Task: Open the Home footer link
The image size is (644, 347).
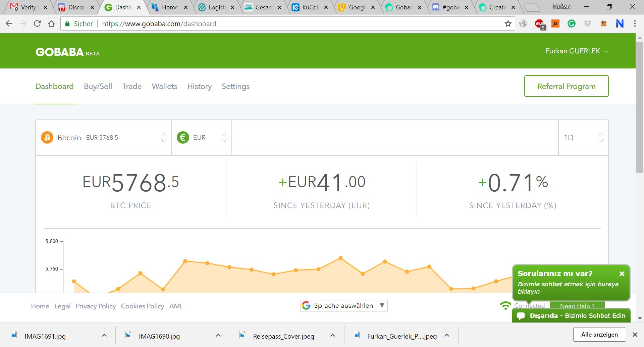Action: pos(40,306)
